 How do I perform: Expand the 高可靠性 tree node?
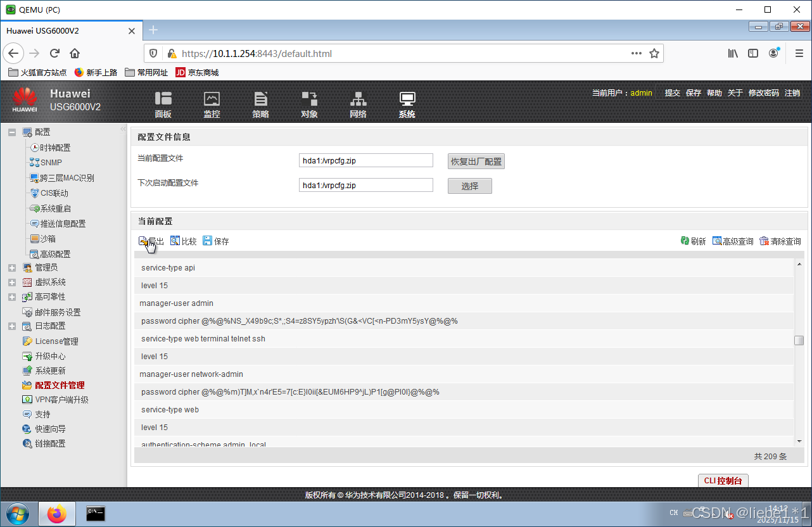[x=12, y=297]
